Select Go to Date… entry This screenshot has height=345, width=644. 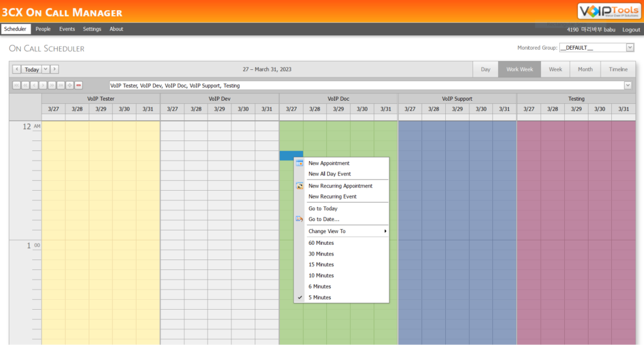pyautogui.click(x=341, y=219)
